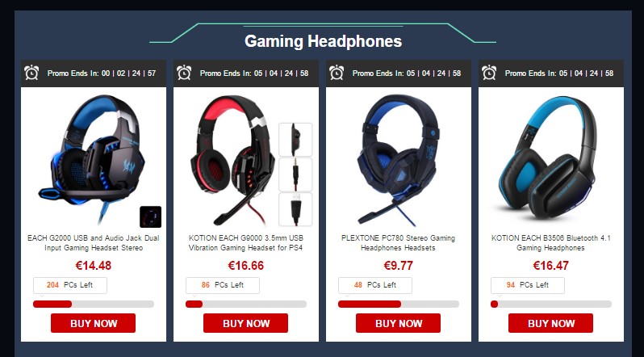Click the PLEXTONE PC780 headset product image
644x357 pixels.
click(398, 160)
